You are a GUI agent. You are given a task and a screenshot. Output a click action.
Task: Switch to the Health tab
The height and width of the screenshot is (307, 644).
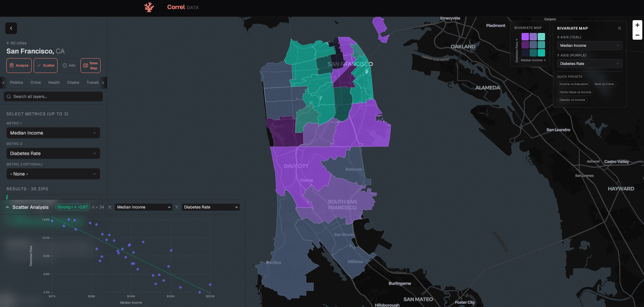pos(54,82)
